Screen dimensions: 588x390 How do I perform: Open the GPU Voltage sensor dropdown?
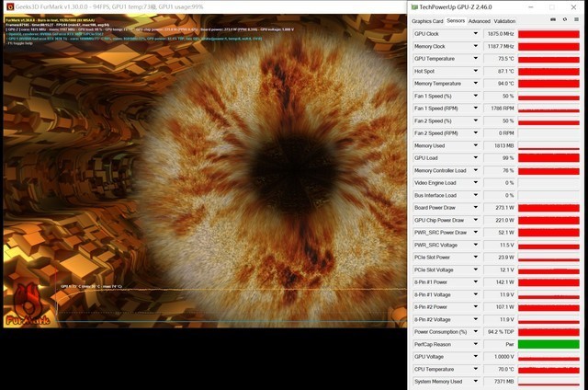476,357
